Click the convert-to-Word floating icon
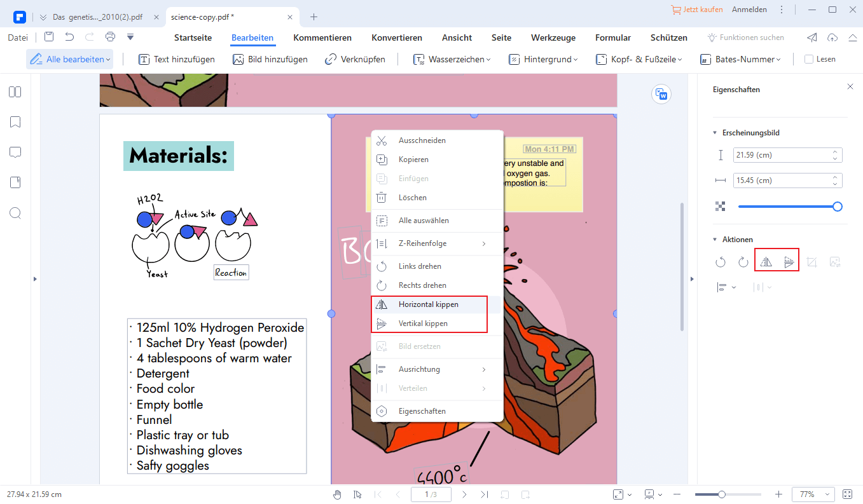Viewport: 863px width, 504px height. (662, 94)
